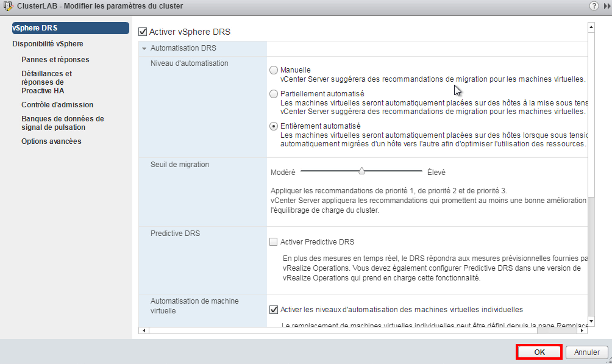Click the migration threshold slider handle

click(362, 171)
